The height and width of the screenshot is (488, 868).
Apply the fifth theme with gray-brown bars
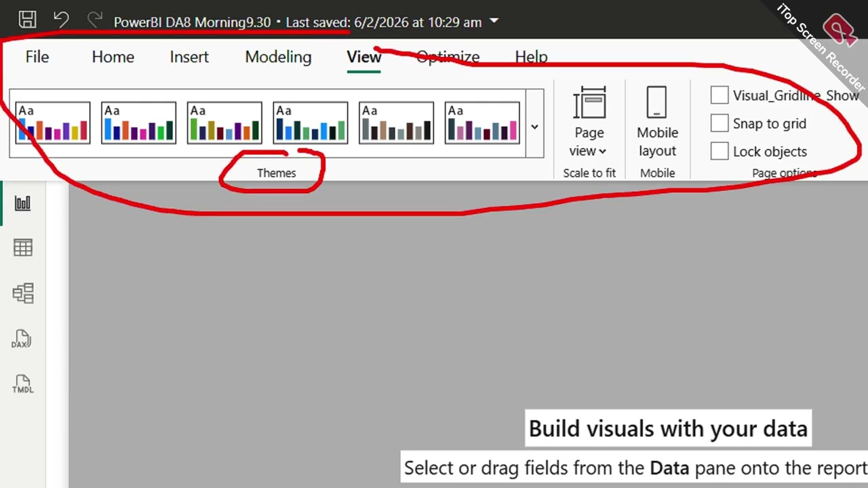(x=396, y=123)
